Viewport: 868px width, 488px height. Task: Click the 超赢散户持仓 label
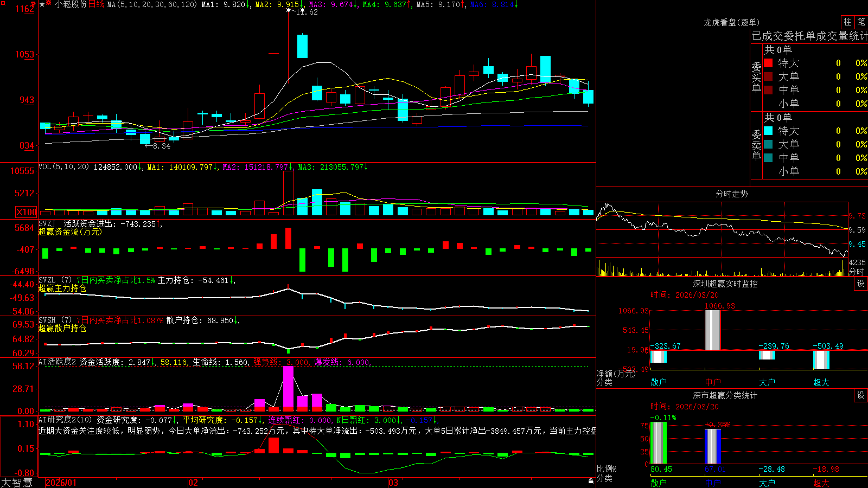(62, 328)
